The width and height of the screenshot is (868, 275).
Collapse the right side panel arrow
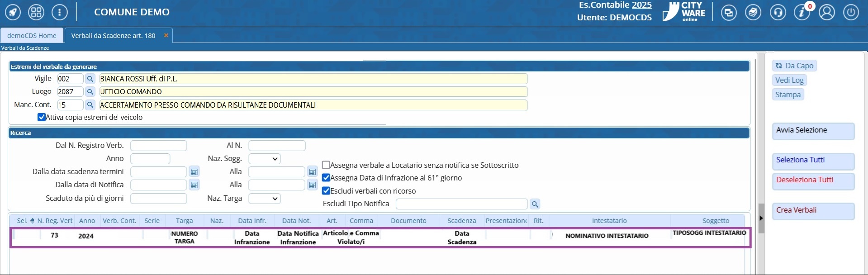point(761,218)
